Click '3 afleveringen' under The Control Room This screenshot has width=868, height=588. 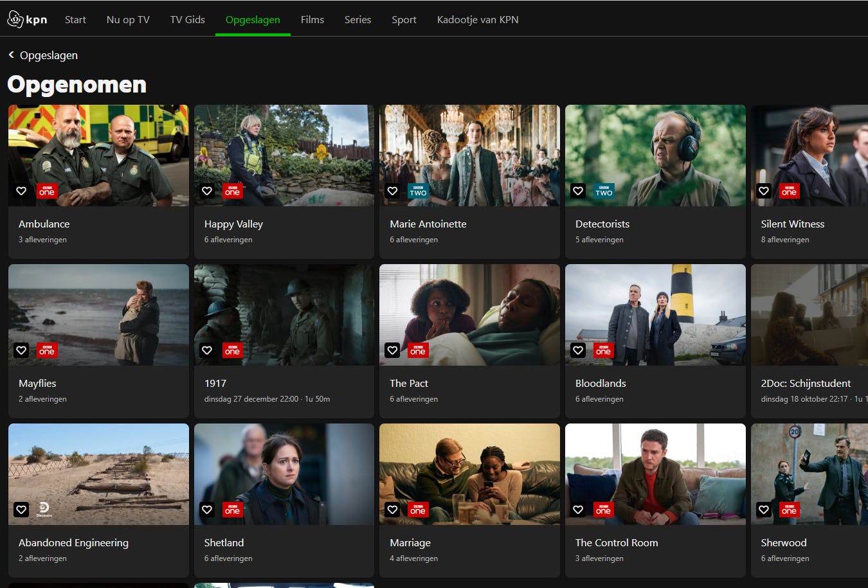[x=599, y=558]
